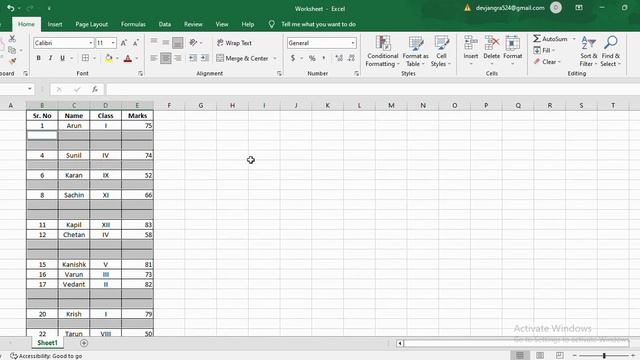Expand the Name Box dropdown arrow
This screenshot has width=640, height=360.
click(x=30, y=89)
